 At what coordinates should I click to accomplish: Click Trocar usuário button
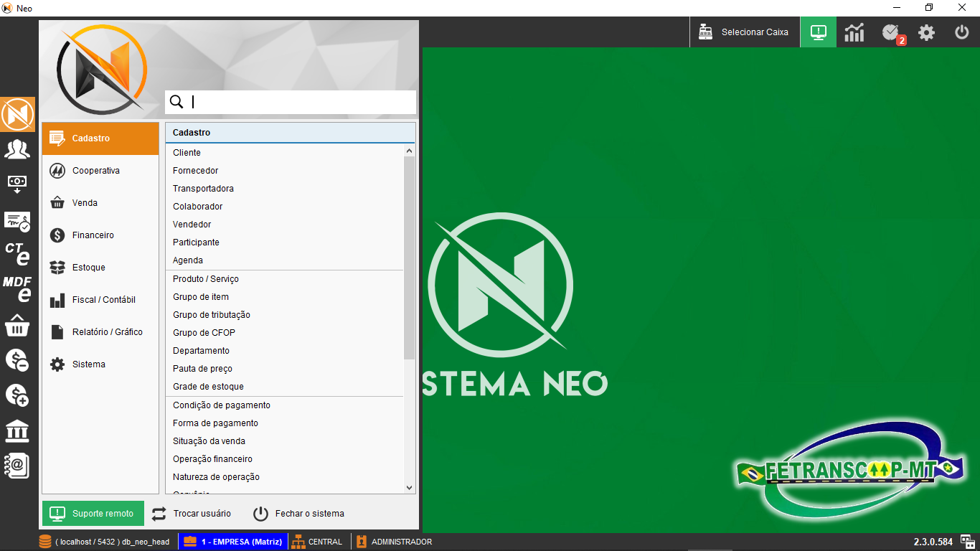[192, 514]
